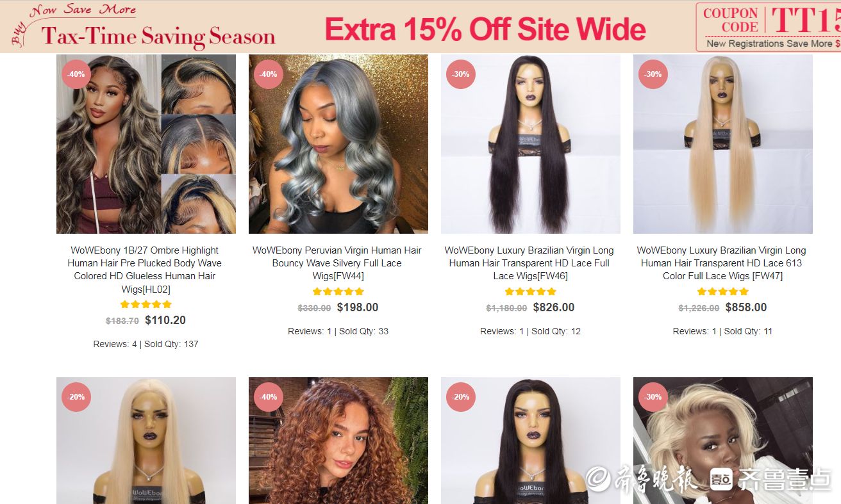Select the curly auburn hair product image
This screenshot has width=841, height=504.
click(338, 441)
